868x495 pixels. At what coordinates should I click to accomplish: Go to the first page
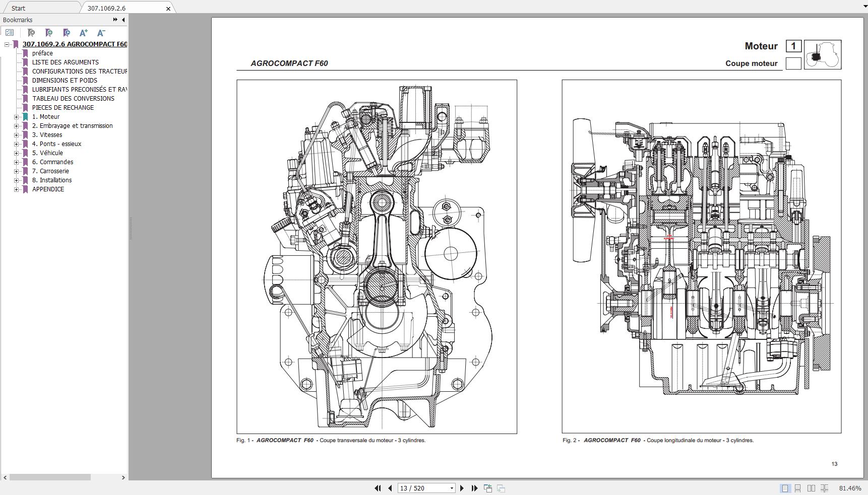coord(378,488)
